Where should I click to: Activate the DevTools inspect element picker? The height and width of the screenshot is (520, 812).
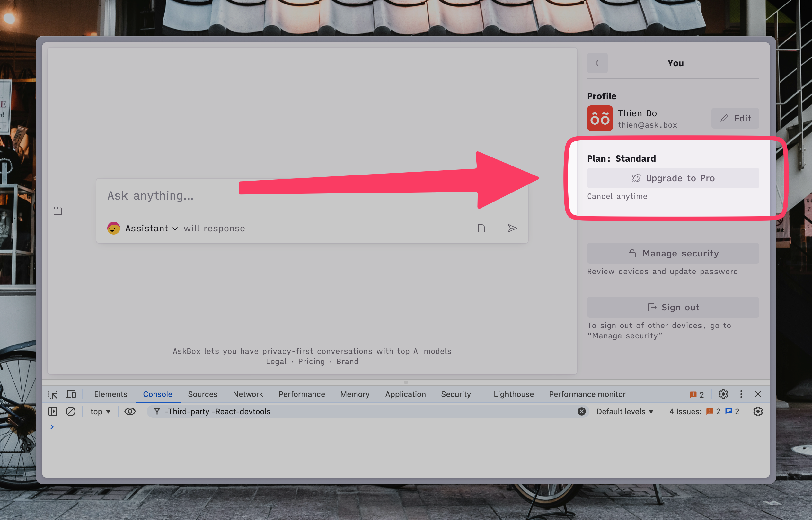pos(53,394)
